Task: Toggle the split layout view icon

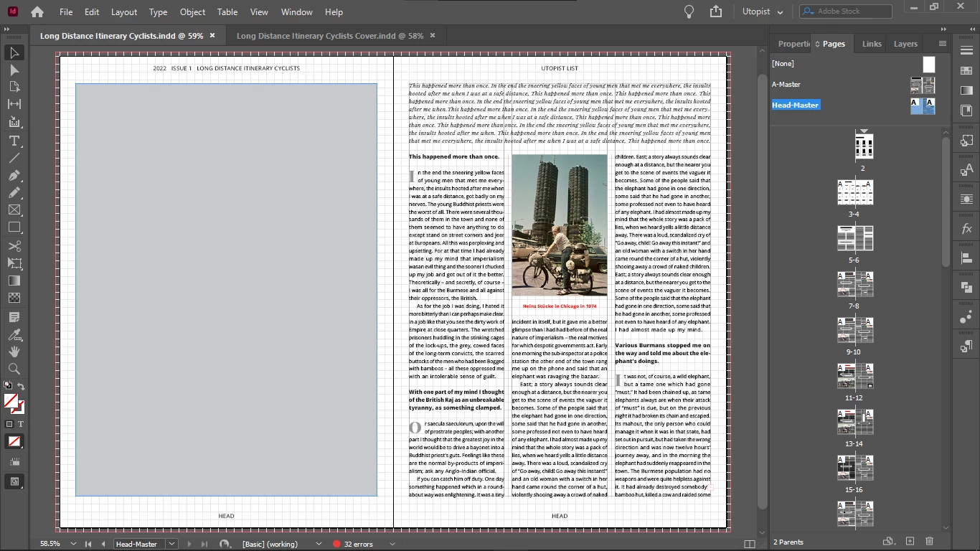Action: click(x=750, y=544)
